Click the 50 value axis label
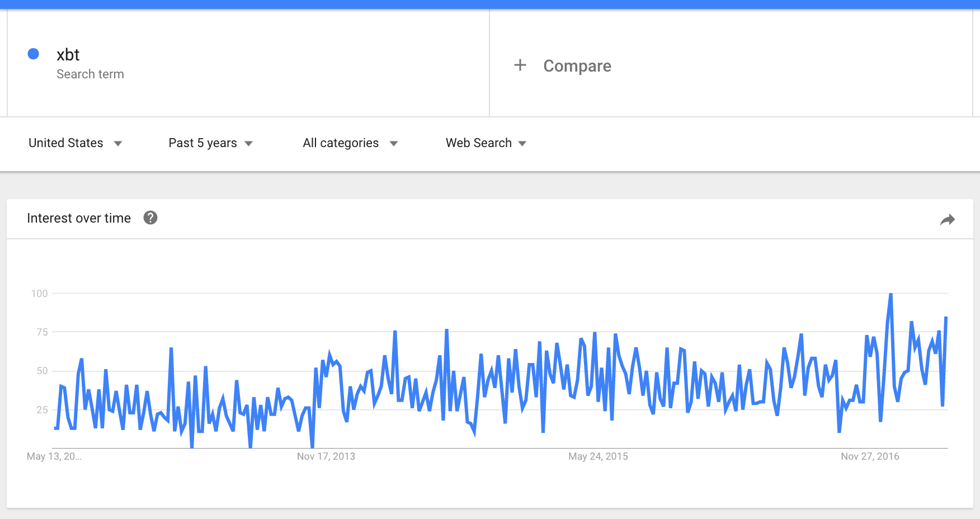 tap(42, 371)
